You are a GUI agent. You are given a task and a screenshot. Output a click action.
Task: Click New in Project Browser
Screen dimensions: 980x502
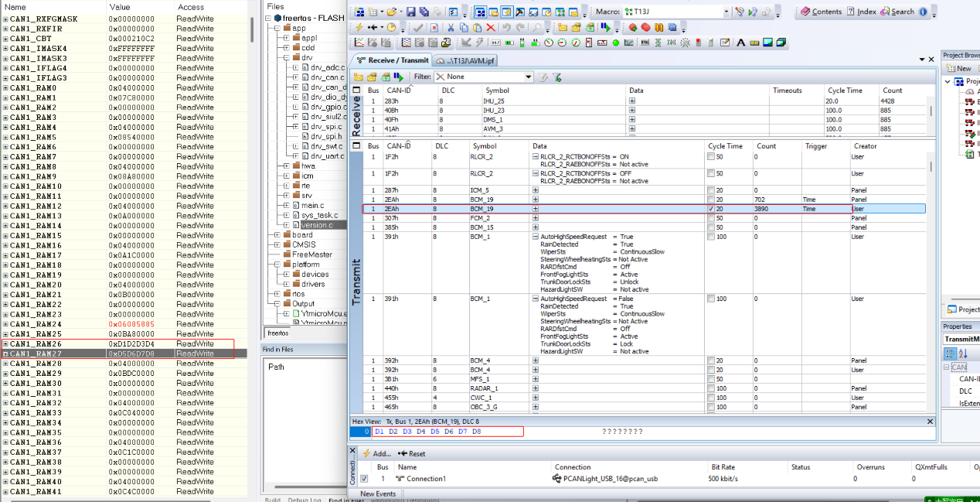(x=958, y=68)
